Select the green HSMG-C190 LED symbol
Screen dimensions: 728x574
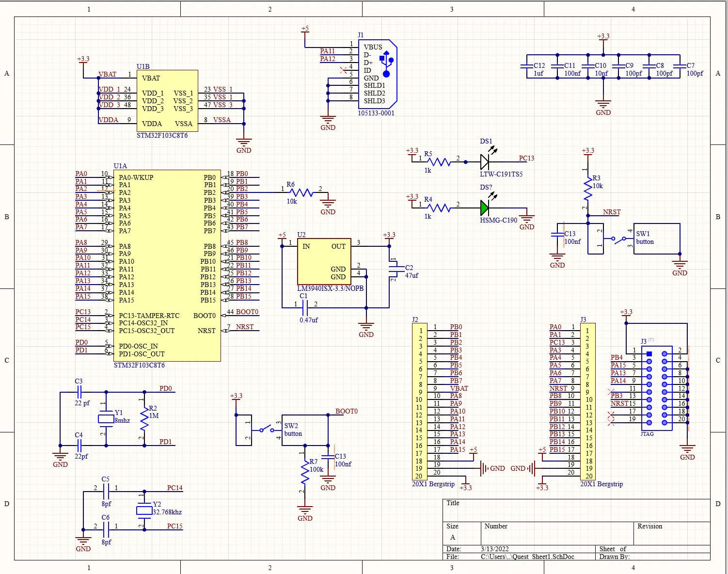[x=486, y=207]
